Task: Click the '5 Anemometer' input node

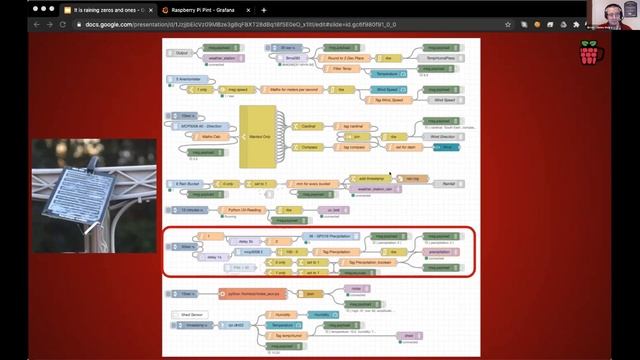Action: 188,79
